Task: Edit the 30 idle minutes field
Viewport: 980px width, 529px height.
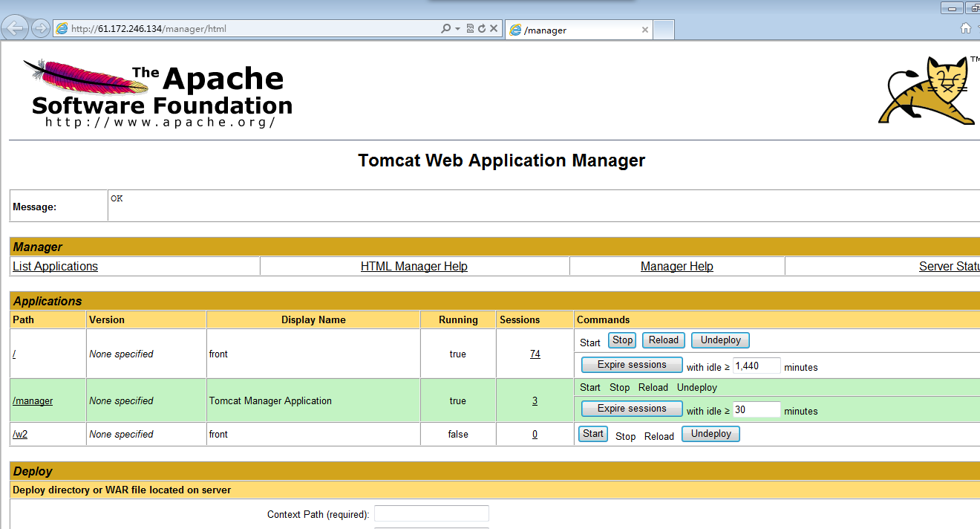Action: 757,409
